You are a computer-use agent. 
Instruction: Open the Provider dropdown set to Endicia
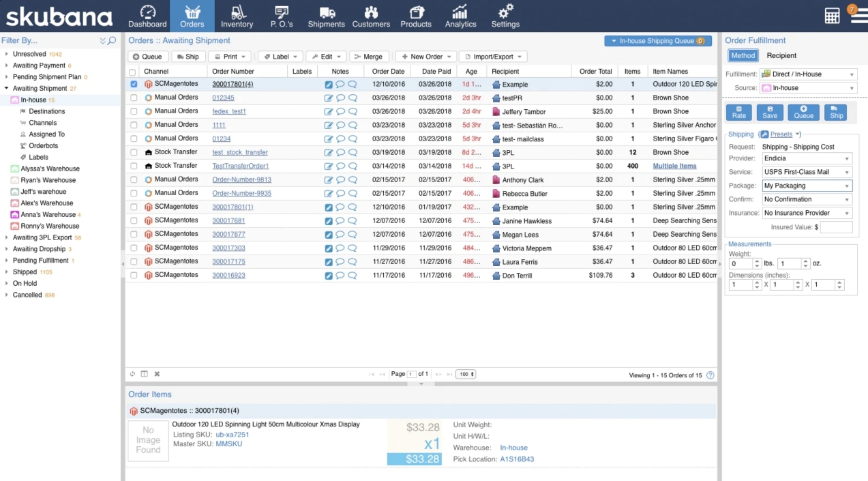point(807,158)
